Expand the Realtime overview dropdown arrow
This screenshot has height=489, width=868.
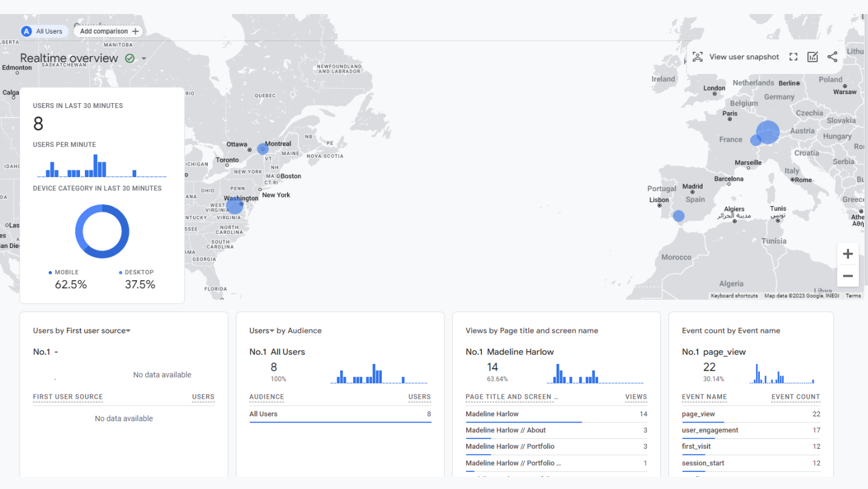coord(144,59)
